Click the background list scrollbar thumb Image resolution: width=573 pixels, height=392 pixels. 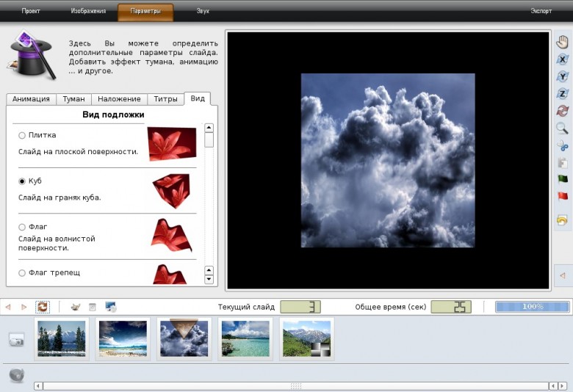pyautogui.click(x=209, y=140)
